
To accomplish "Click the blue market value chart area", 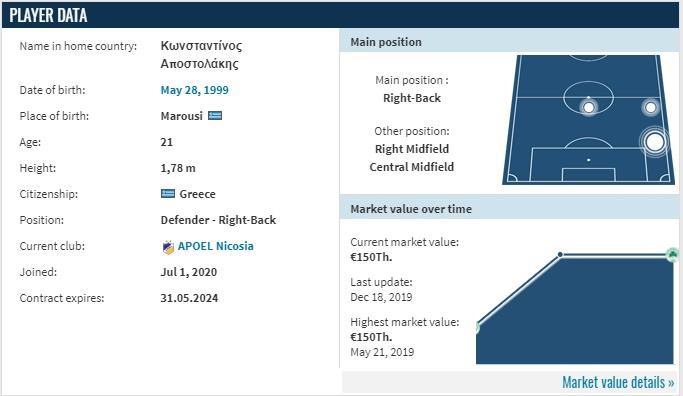I will 575,309.
